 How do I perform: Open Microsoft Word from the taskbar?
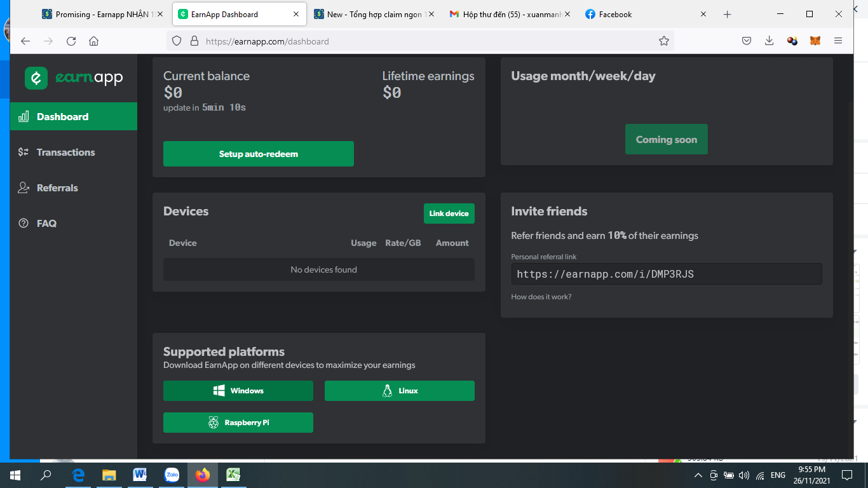pos(140,475)
